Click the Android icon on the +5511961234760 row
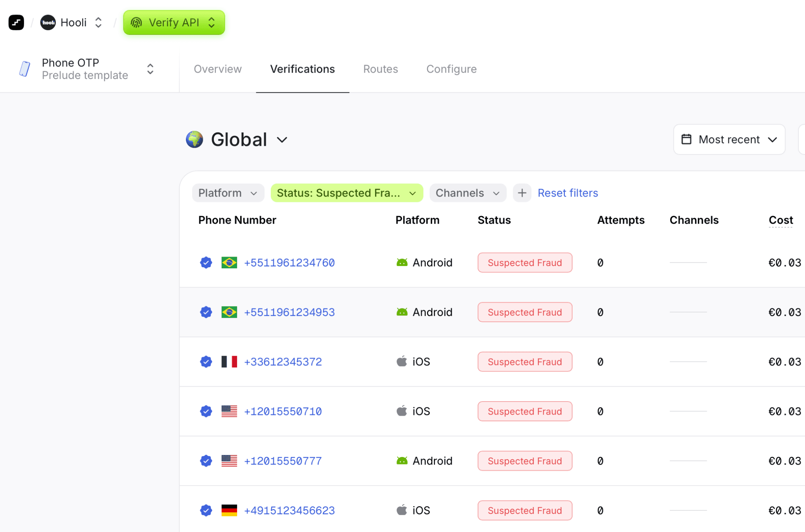Screen dimensions: 805x532 click(402, 262)
